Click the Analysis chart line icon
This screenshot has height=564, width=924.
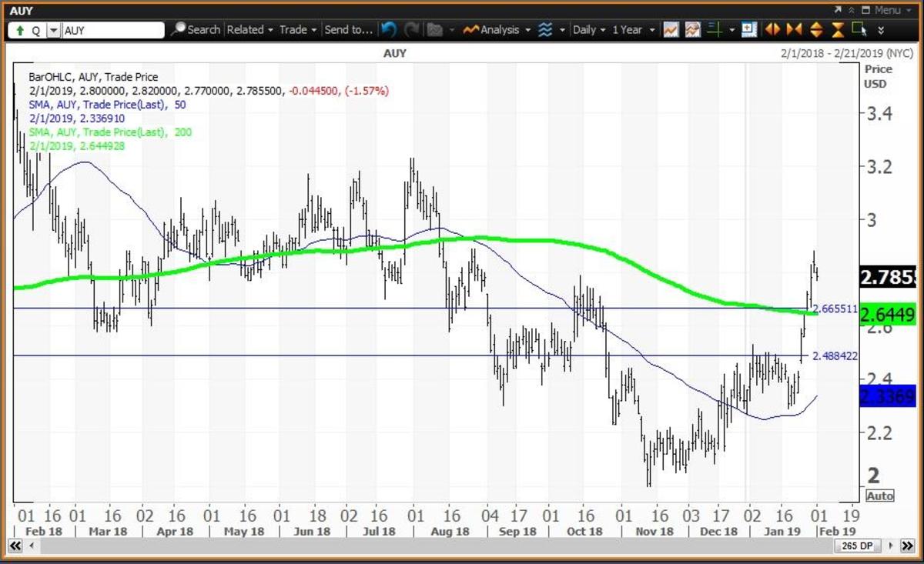[470, 30]
